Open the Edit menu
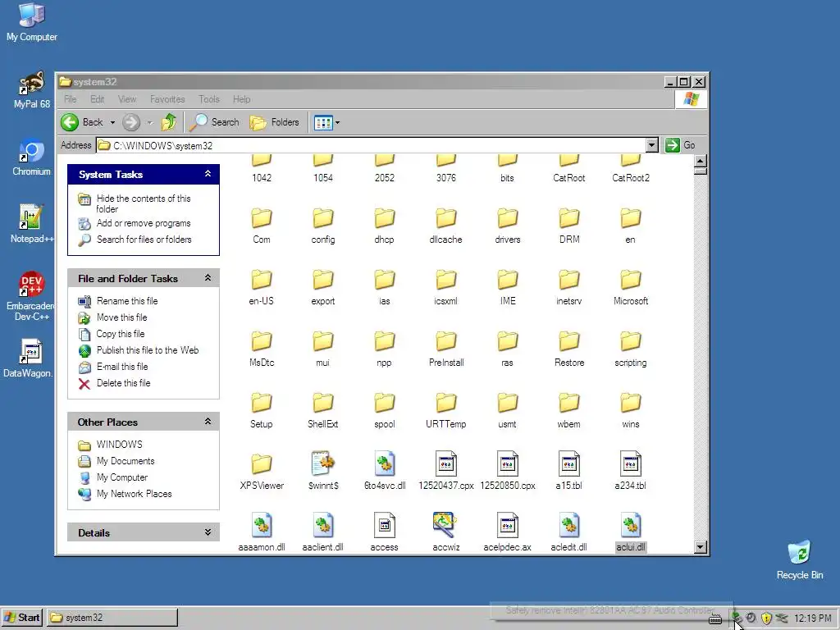The height and width of the screenshot is (630, 840). pos(97,99)
